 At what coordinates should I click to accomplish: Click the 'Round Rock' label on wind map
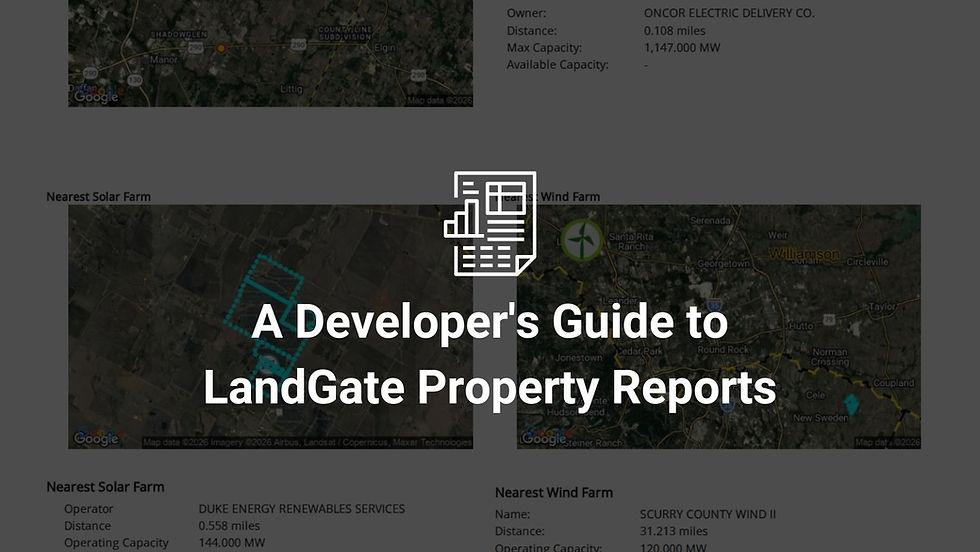tap(723, 349)
